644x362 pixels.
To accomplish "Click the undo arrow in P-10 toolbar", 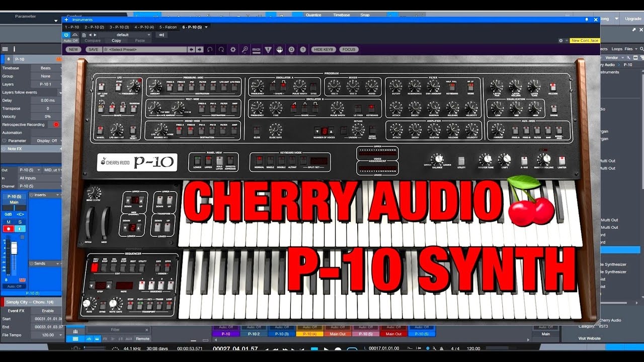I will coord(210,49).
